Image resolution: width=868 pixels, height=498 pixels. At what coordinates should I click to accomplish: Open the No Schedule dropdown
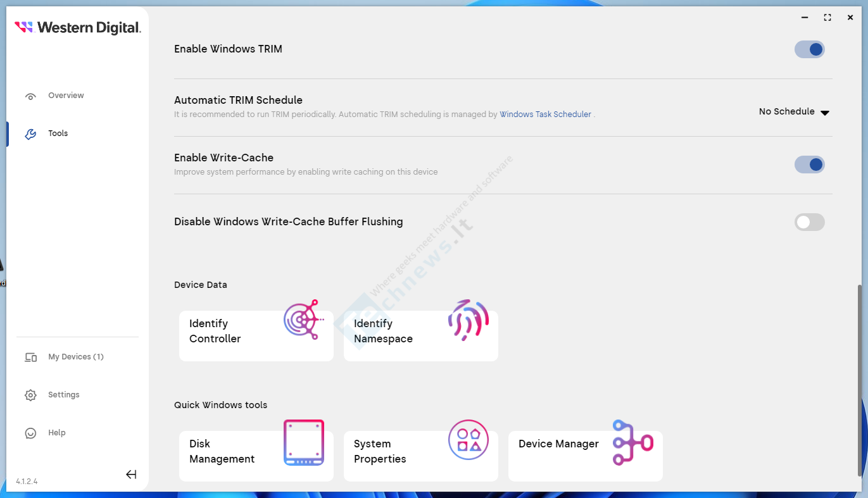(x=794, y=112)
